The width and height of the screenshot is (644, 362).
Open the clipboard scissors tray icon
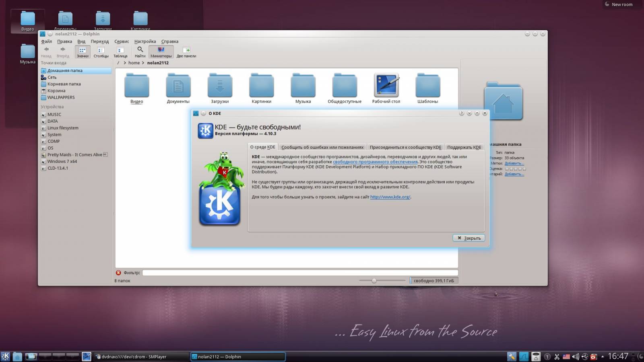coord(557,356)
